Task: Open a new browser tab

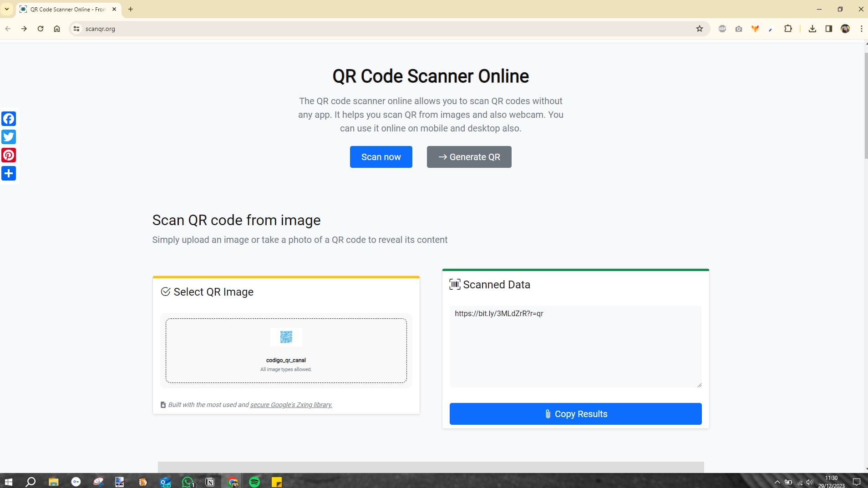Action: [130, 9]
